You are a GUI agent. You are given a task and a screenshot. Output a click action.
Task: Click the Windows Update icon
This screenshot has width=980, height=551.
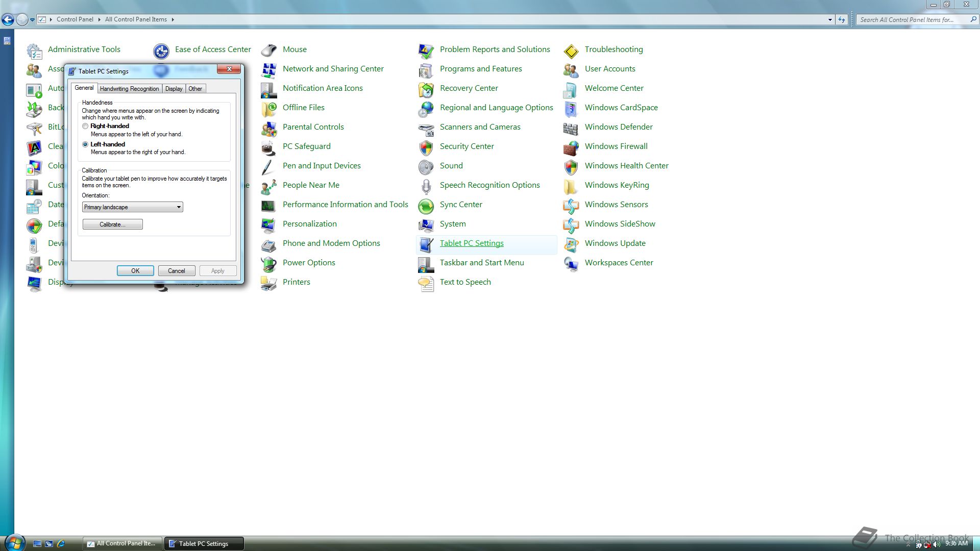(x=571, y=244)
